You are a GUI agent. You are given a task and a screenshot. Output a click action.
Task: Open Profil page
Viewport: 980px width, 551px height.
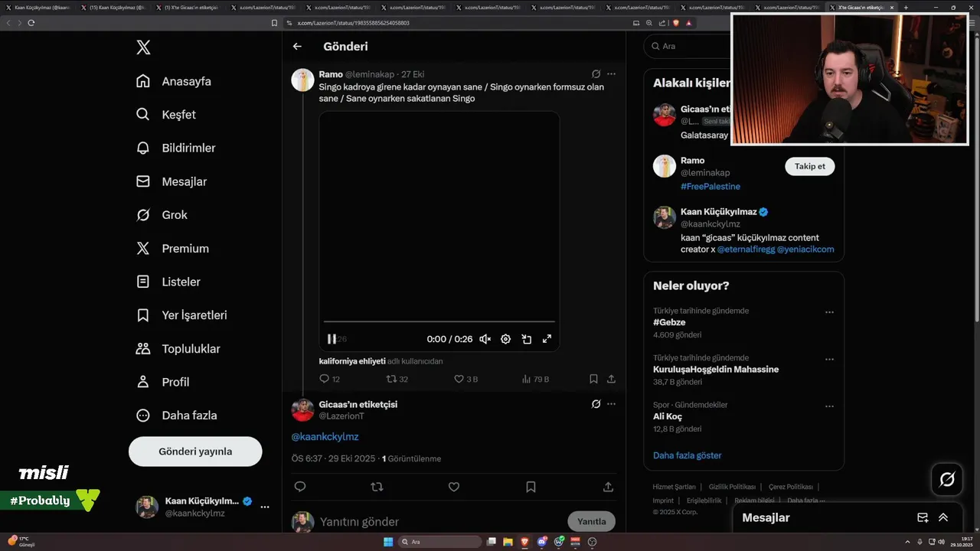(162, 382)
